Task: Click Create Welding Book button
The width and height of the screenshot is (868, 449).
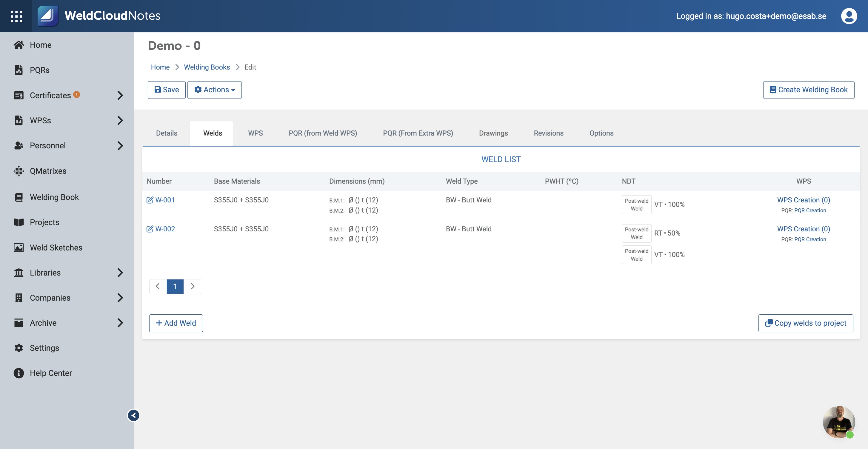Action: 808,90
